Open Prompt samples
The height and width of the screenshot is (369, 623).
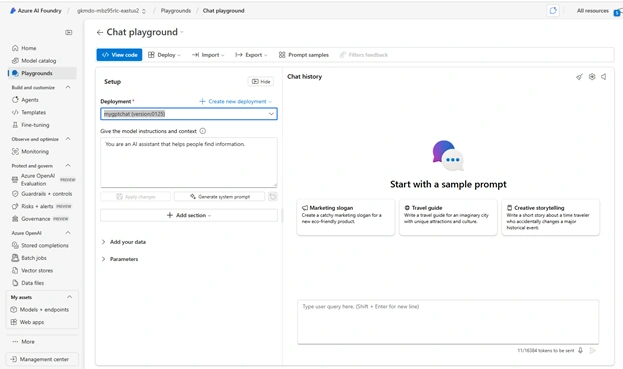[304, 55]
